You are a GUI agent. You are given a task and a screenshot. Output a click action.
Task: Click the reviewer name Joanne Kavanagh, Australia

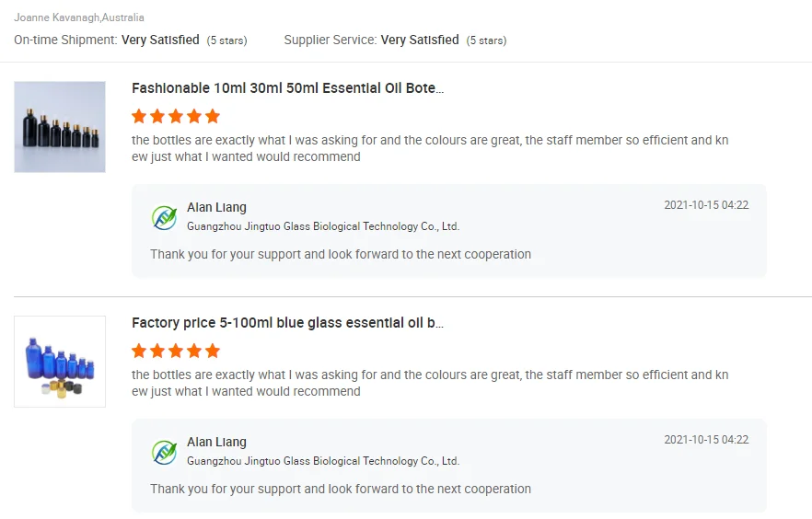pos(79,17)
